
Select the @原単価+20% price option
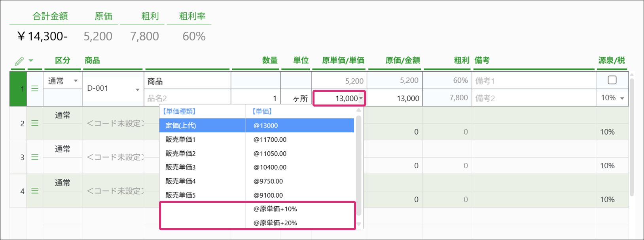pyautogui.click(x=275, y=223)
